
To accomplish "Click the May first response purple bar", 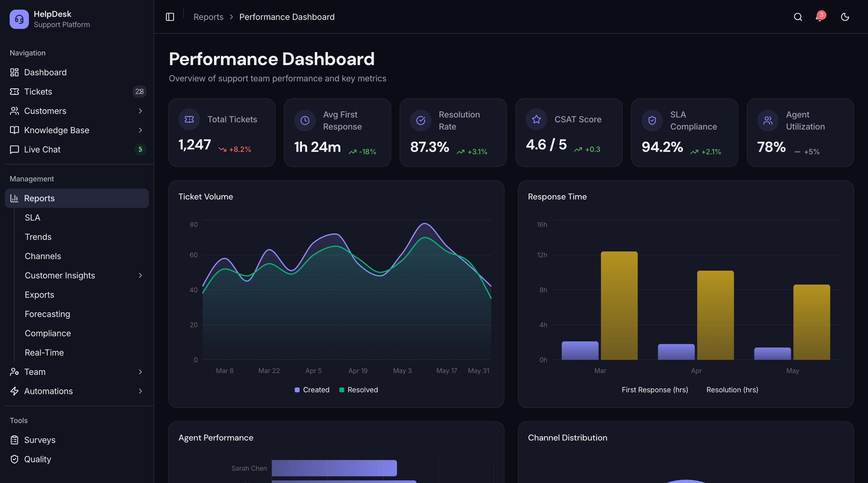I will pos(772,354).
